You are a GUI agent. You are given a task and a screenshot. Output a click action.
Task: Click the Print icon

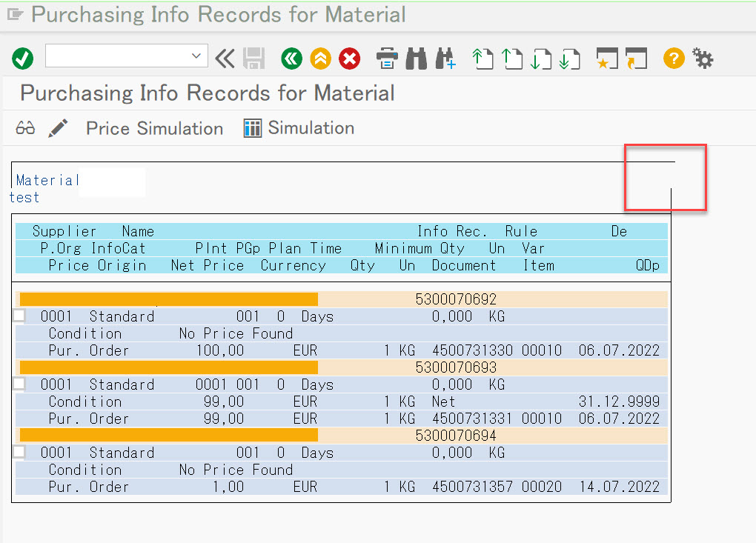(387, 59)
